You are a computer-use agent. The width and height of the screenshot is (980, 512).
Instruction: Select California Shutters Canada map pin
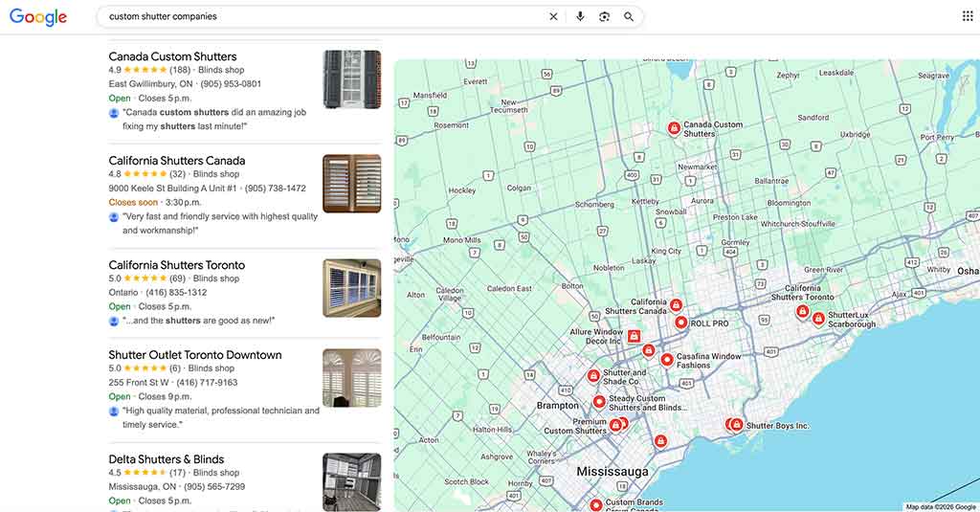pos(676,305)
